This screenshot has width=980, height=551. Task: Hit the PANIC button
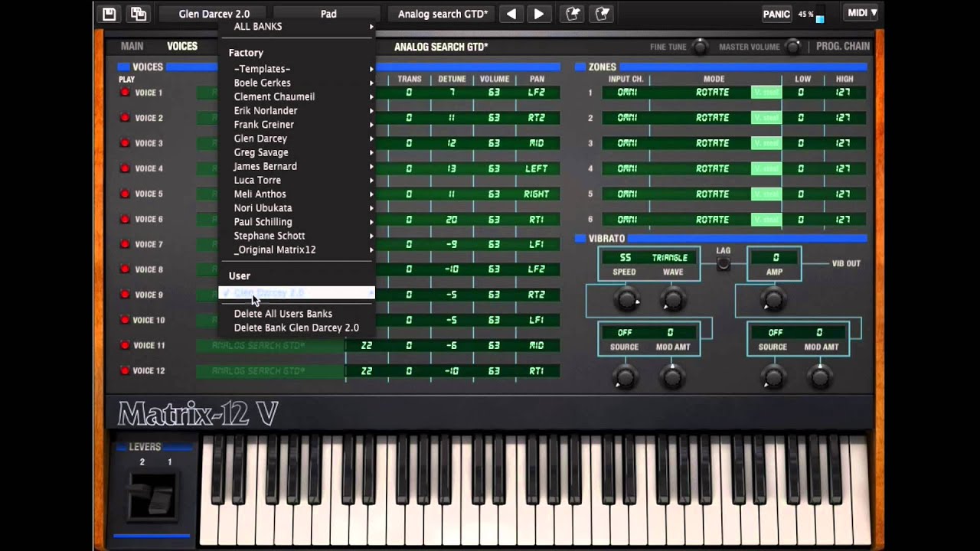[x=776, y=14]
